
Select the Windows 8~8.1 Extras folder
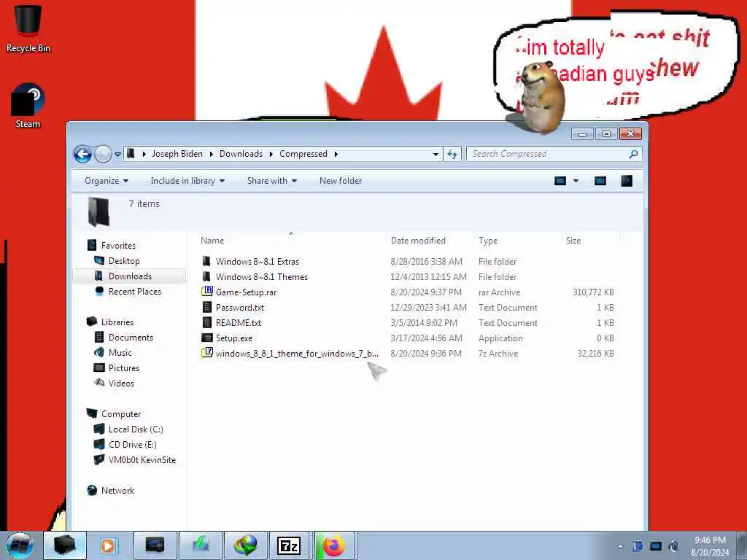coord(258,262)
